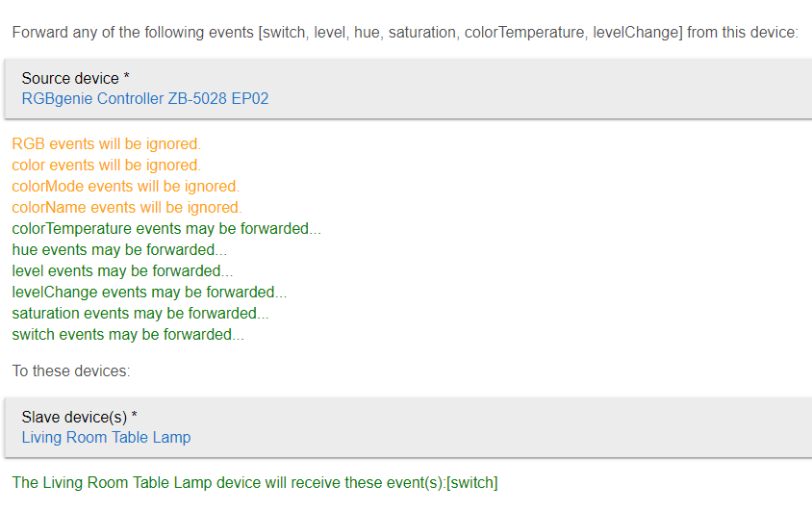Image resolution: width=812 pixels, height=511 pixels.
Task: Select the colorName events ignored line
Action: 127,208
